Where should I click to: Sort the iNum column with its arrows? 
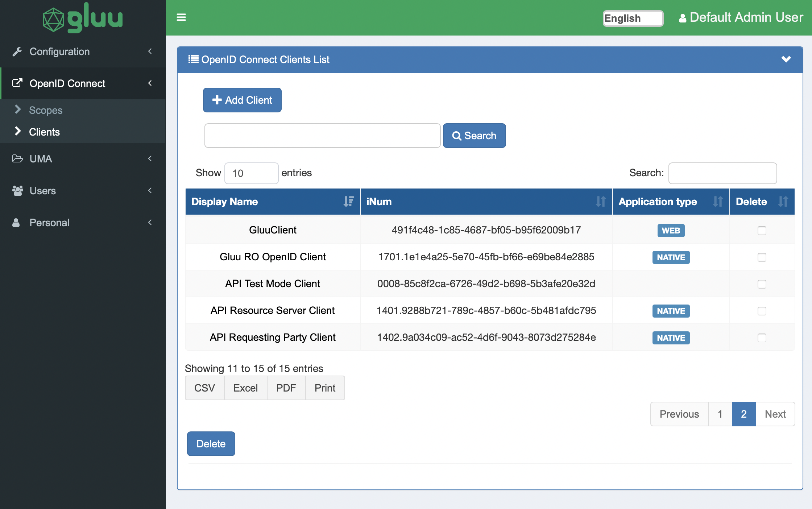[601, 202]
